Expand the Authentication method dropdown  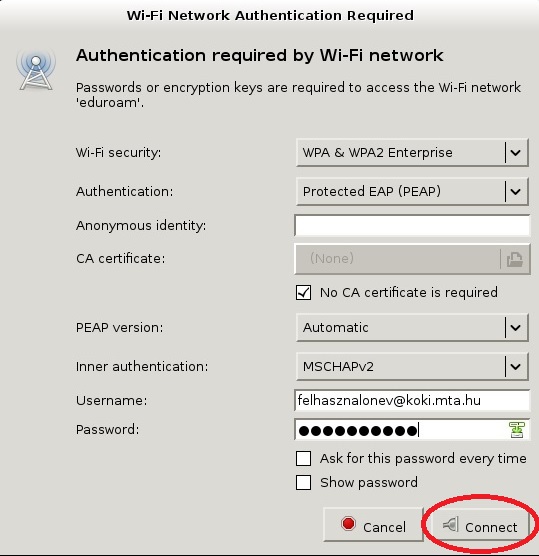(x=412, y=191)
